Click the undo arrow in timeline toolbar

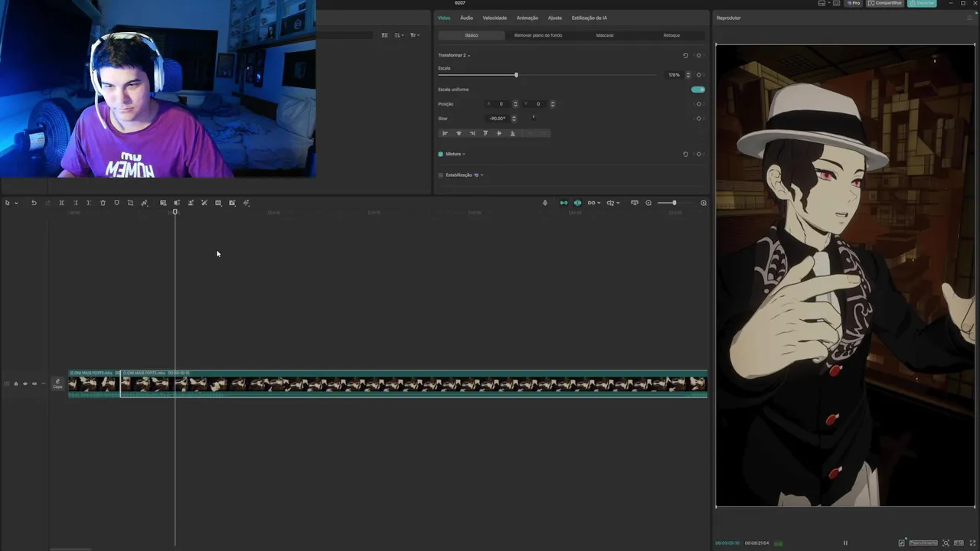click(34, 203)
